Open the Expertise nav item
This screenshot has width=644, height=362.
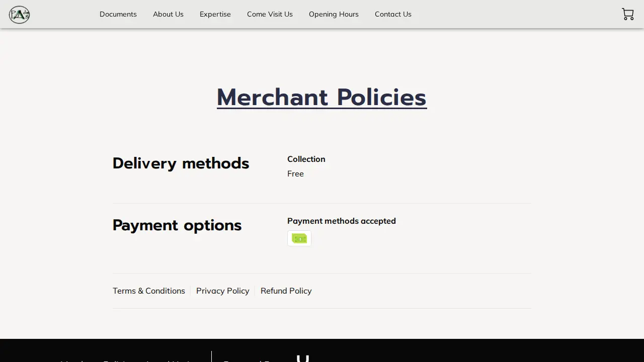coord(215,14)
